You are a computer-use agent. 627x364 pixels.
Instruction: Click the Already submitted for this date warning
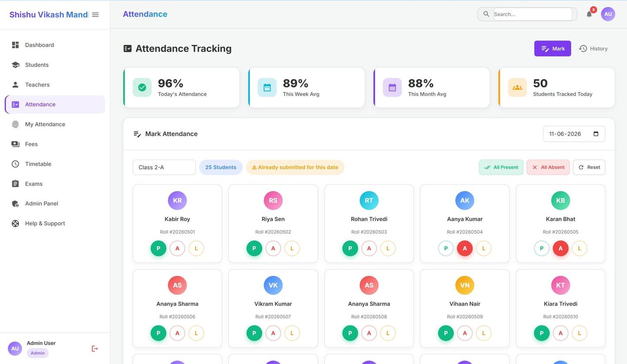(295, 167)
